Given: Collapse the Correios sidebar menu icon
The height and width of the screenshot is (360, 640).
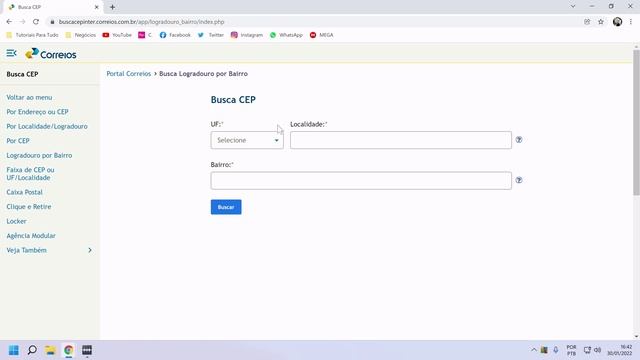Looking at the screenshot, I should [11, 53].
